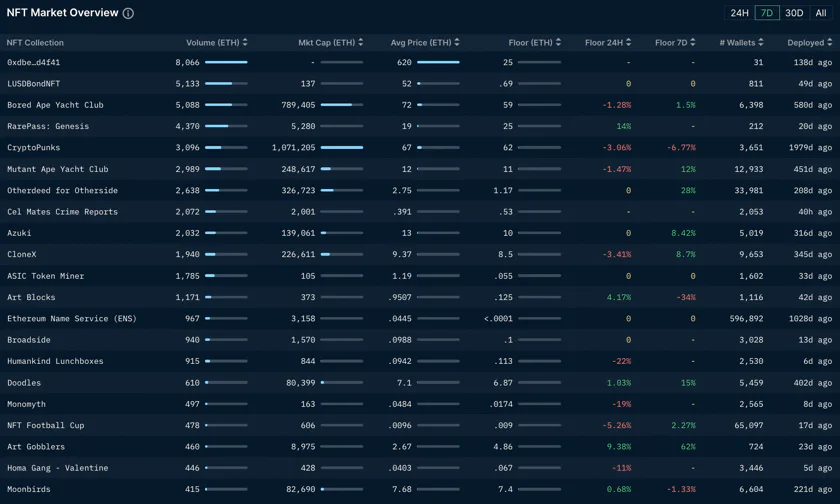
Task: Sort by Floor 24H arrows icon
Action: pos(628,42)
